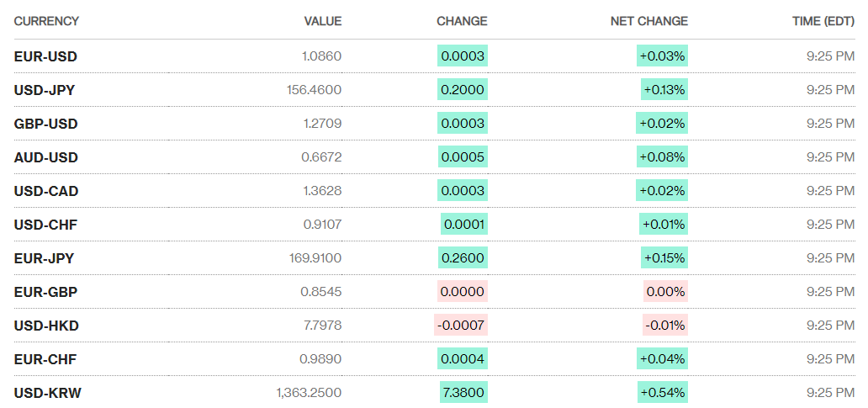Viewport: 868px width, 408px height.
Task: Click the TIME (EDT) column header
Action: (823, 21)
